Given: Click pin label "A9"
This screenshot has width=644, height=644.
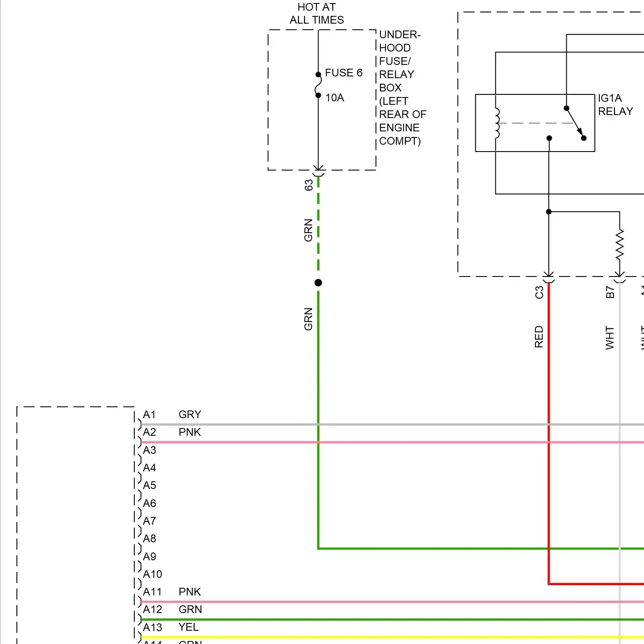Looking at the screenshot, I should 149,557.
